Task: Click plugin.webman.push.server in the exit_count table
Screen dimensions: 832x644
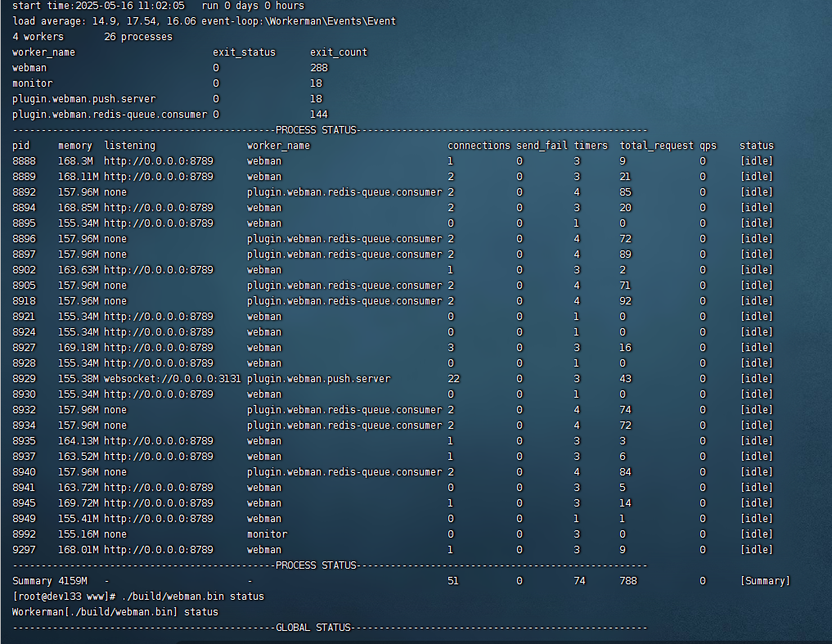Action: click(83, 99)
